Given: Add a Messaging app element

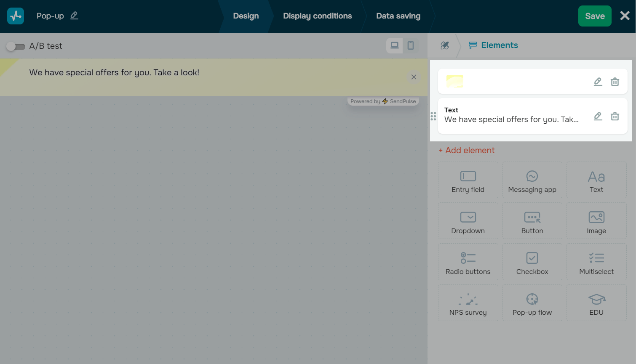Looking at the screenshot, I should tap(532, 180).
